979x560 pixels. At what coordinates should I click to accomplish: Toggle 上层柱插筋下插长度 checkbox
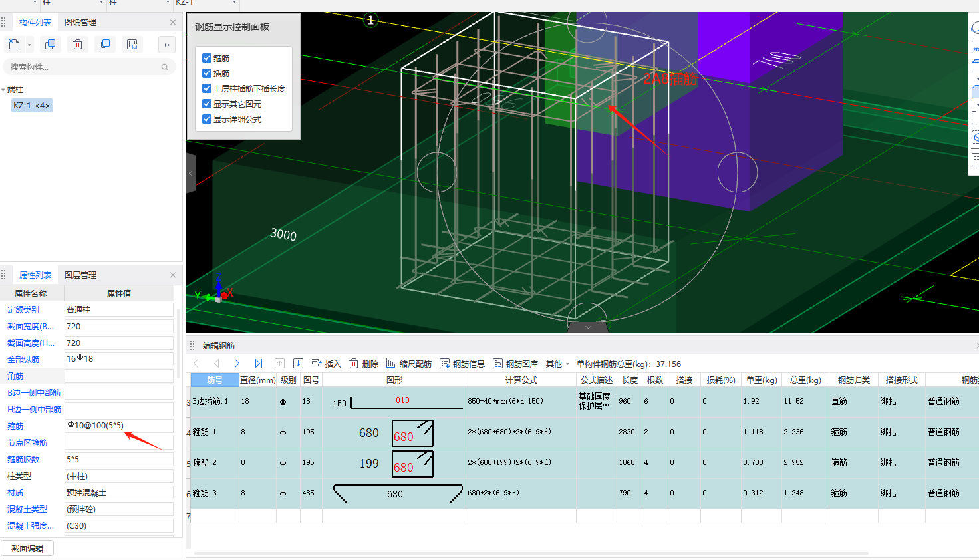tap(207, 88)
